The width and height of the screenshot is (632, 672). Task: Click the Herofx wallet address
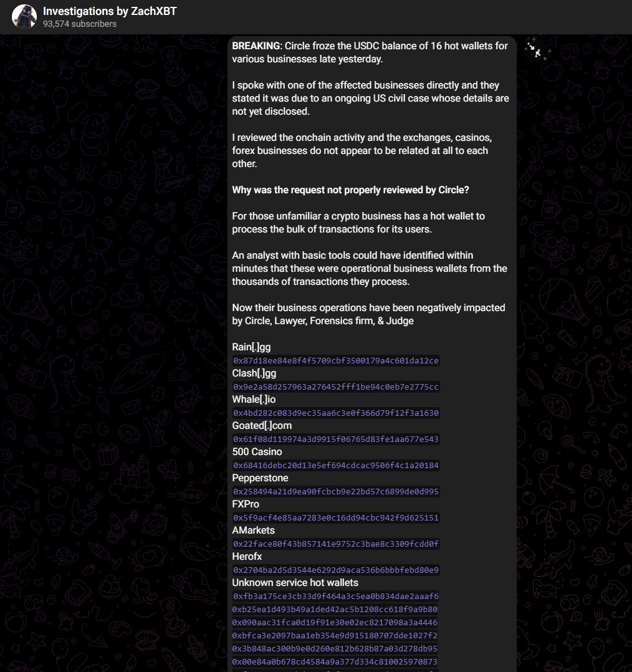336,570
